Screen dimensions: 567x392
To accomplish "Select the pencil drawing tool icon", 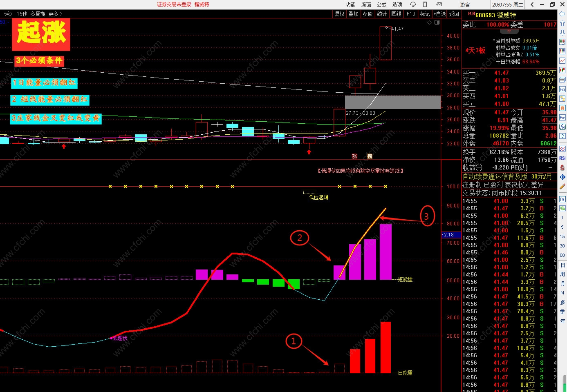I will (563, 186).
